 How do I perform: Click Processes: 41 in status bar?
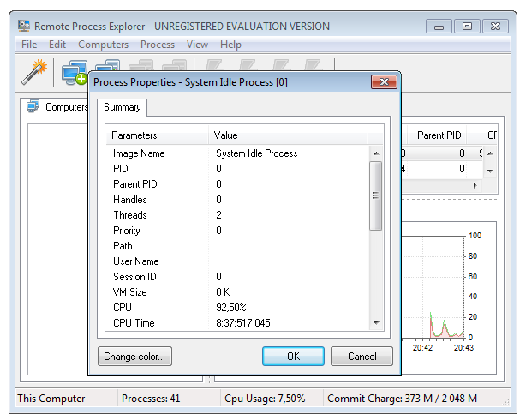point(151,398)
